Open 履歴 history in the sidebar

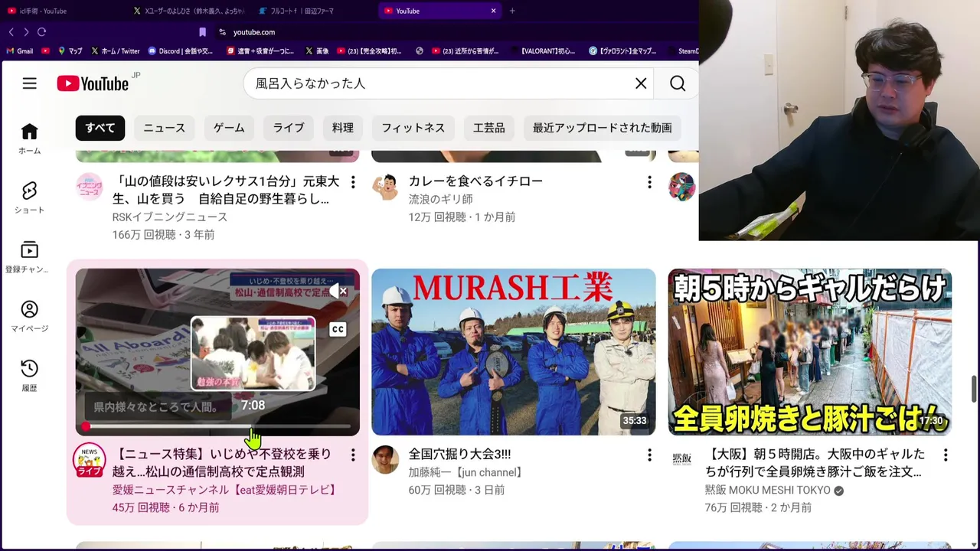point(29,376)
